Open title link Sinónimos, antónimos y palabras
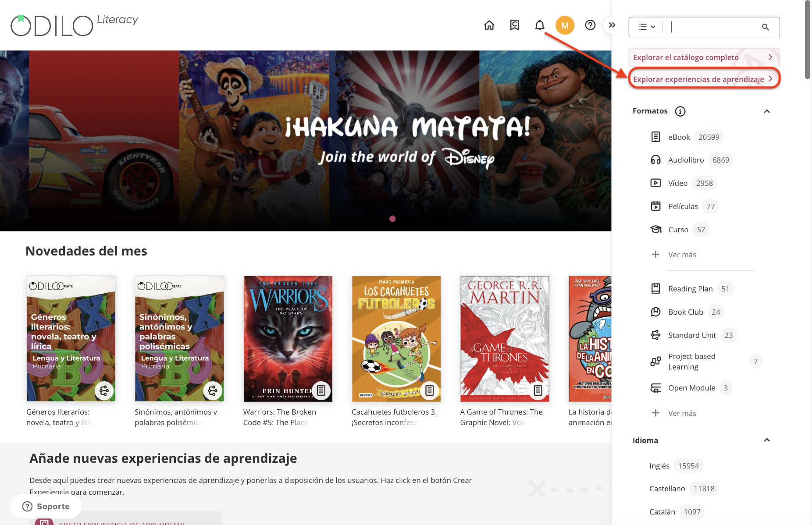Image resolution: width=812 pixels, height=525 pixels. tap(176, 417)
